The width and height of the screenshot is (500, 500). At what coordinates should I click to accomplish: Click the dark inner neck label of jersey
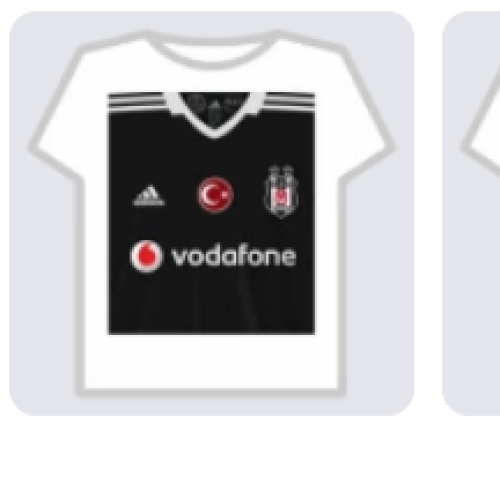[x=215, y=107]
